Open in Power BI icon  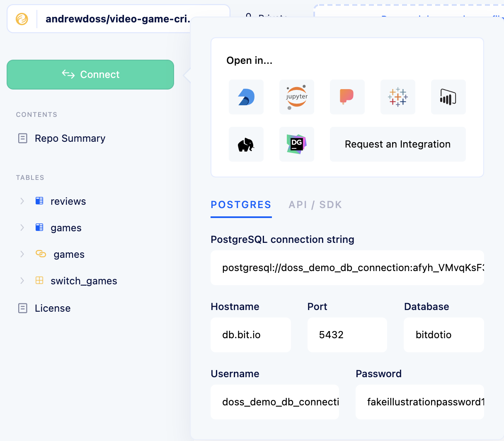tap(448, 97)
